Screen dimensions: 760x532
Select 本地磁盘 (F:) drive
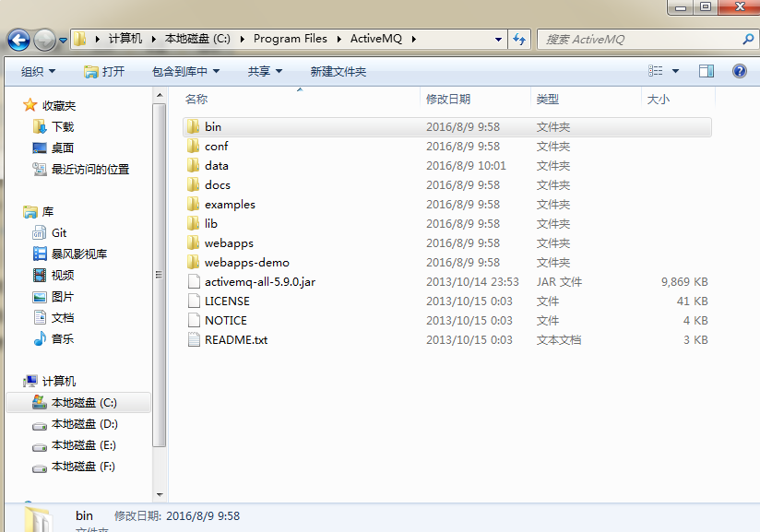(x=83, y=467)
